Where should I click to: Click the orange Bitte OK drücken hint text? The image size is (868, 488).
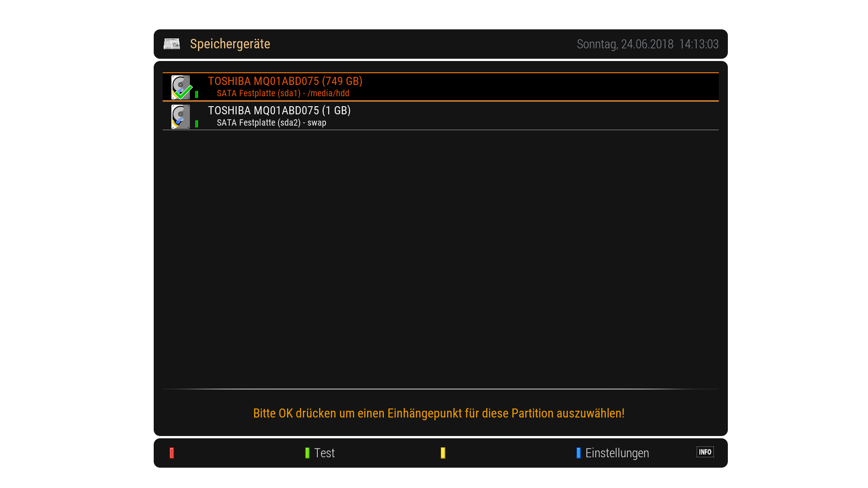(x=439, y=413)
